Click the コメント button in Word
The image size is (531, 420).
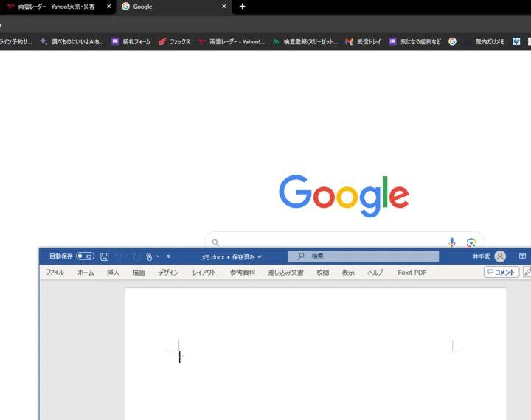[x=502, y=272]
